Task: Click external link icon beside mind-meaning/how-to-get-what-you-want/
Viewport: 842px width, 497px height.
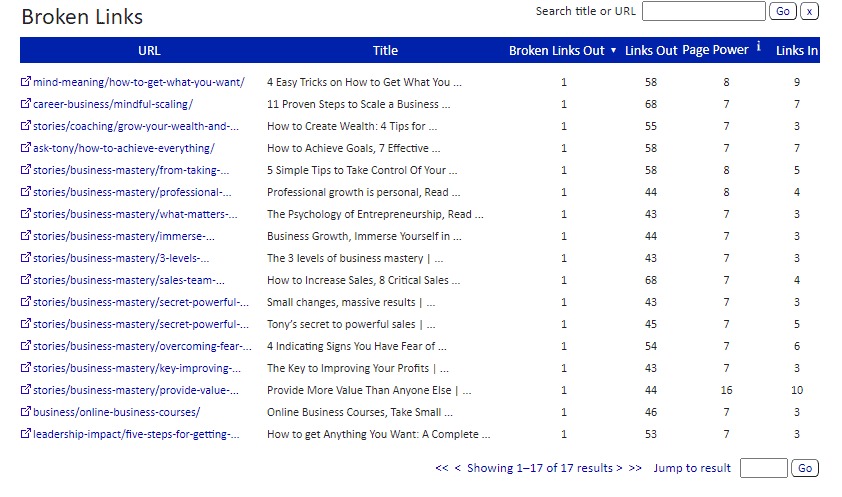Action: (26, 82)
